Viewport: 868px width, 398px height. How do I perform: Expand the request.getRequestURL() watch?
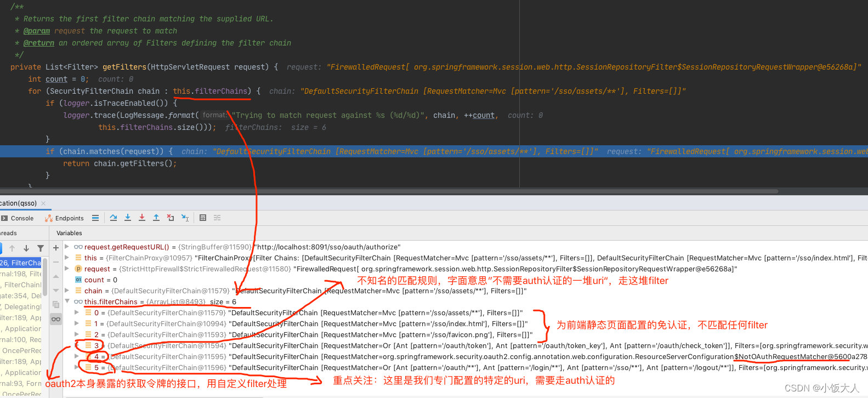tap(67, 247)
